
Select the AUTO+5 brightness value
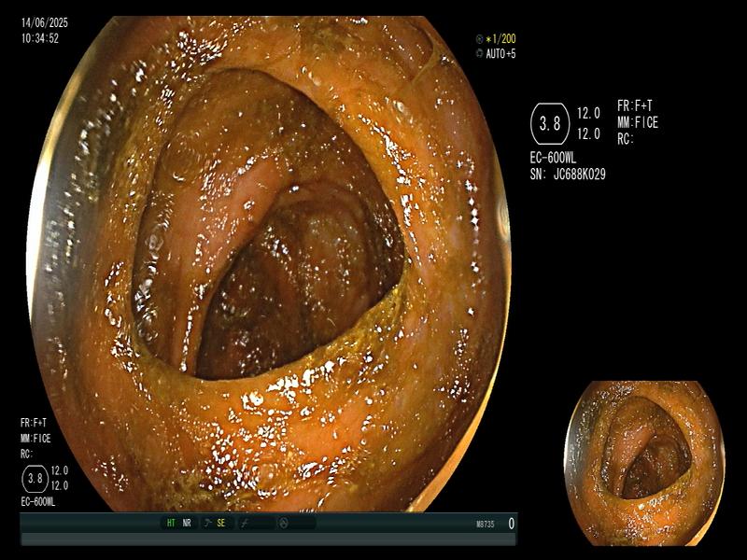(500, 53)
